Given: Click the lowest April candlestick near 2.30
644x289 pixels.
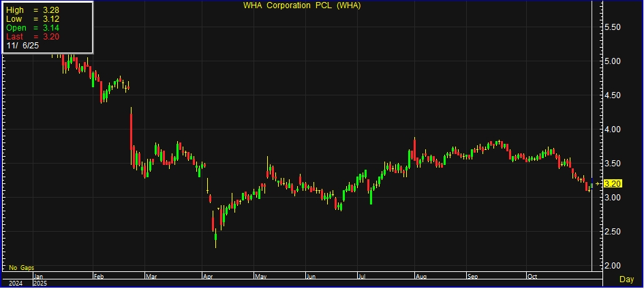Looking at the screenshot, I should pyautogui.click(x=216, y=239).
